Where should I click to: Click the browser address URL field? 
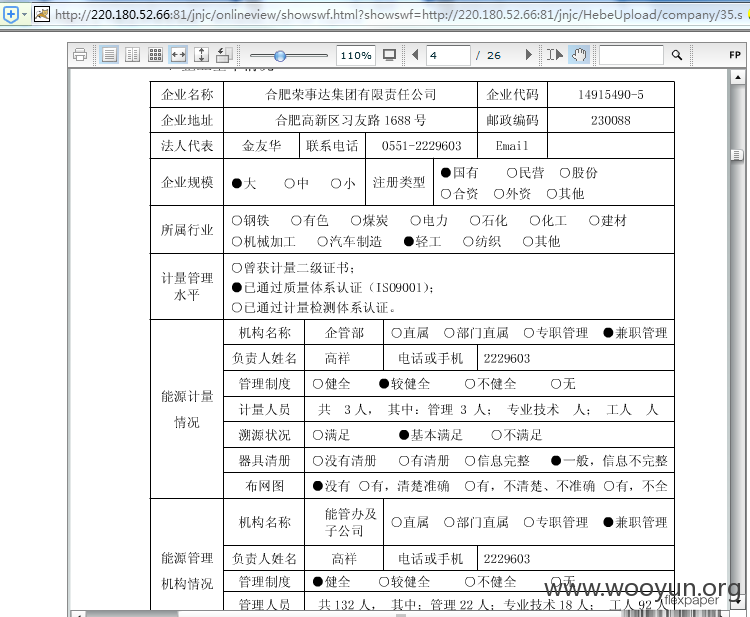(399, 14)
